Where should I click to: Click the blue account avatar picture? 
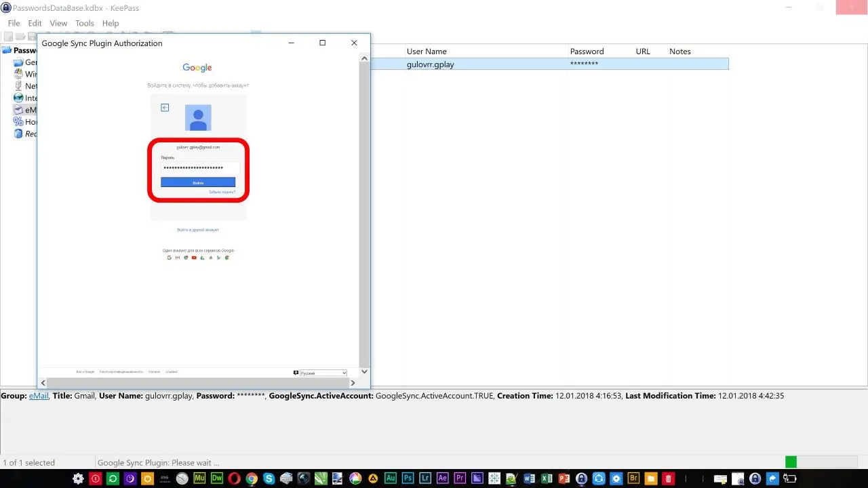click(198, 118)
